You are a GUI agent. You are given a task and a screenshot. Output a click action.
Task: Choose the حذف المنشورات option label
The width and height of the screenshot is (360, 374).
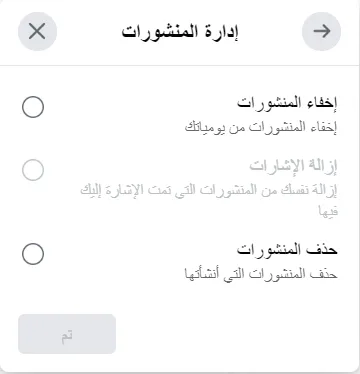pyautogui.click(x=287, y=250)
